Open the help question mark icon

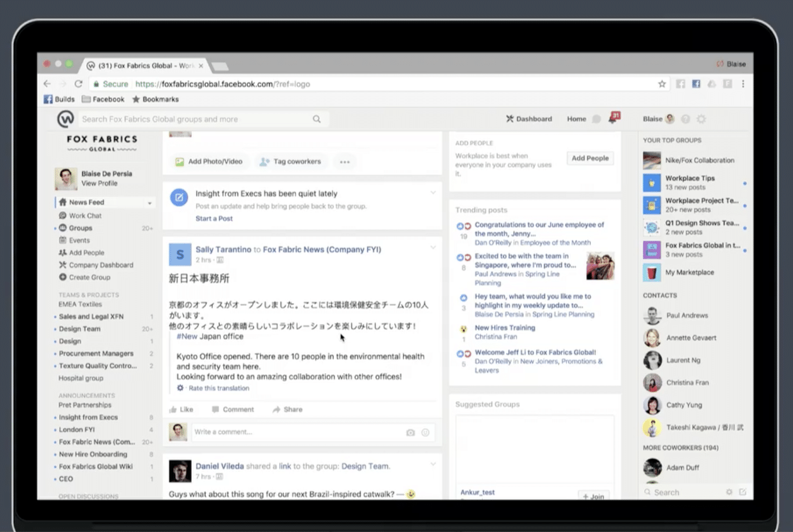click(686, 119)
